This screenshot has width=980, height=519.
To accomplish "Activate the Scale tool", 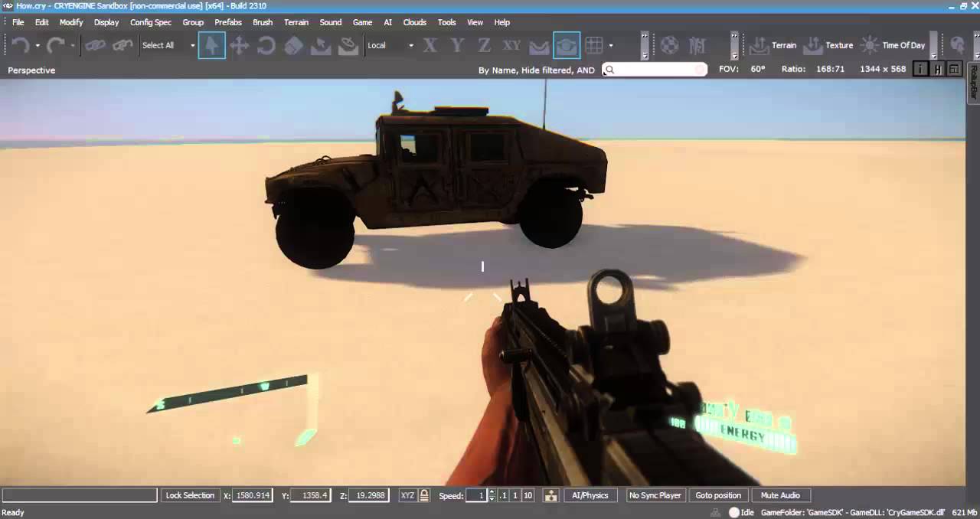I will click(293, 45).
